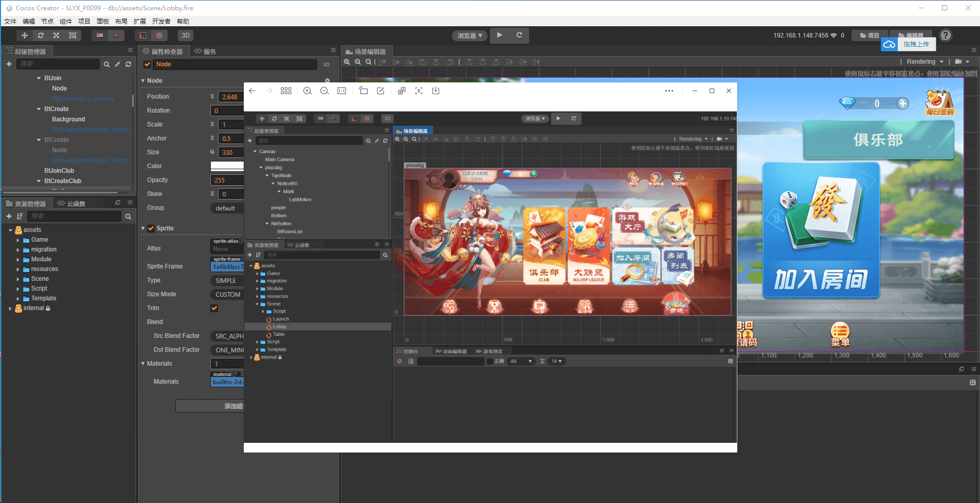Toggle the Sprite component checkbox

[151, 228]
